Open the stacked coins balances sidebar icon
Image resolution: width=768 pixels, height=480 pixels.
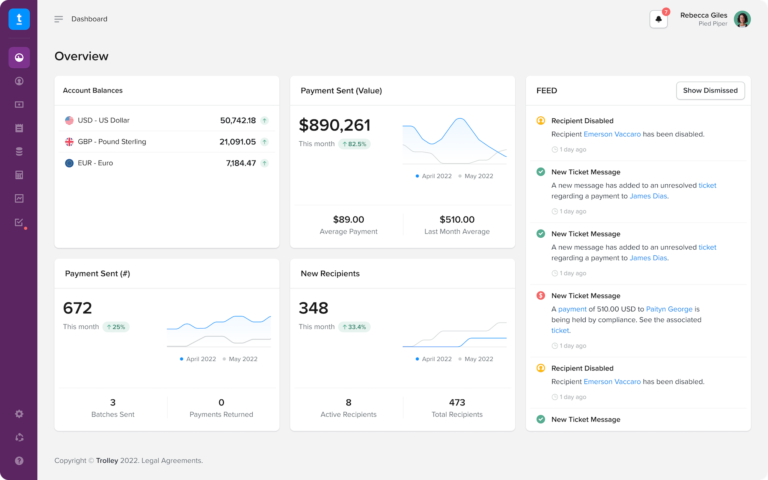coord(19,151)
